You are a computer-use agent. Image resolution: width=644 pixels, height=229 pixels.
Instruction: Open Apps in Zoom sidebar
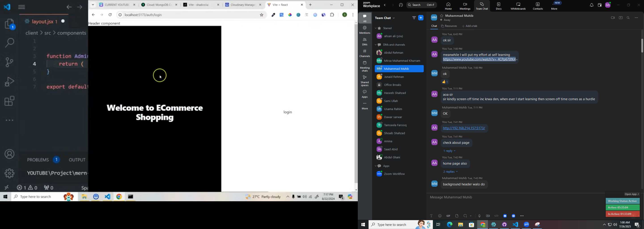pyautogui.click(x=365, y=94)
